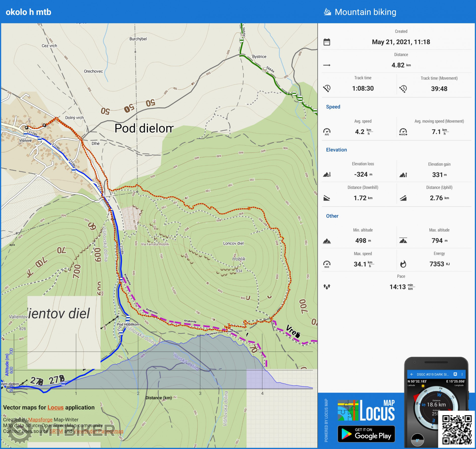Click the mountain biking activity icon
476x449 pixels.
(x=327, y=12)
